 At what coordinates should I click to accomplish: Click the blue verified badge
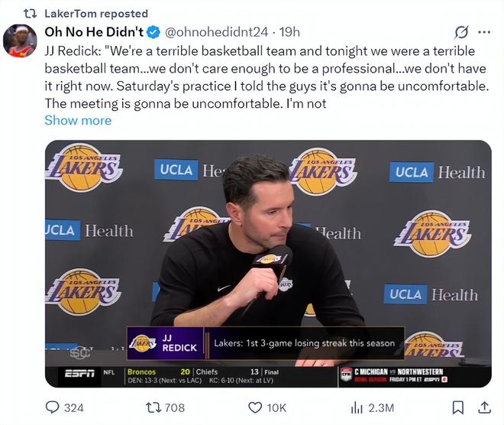[x=153, y=32]
